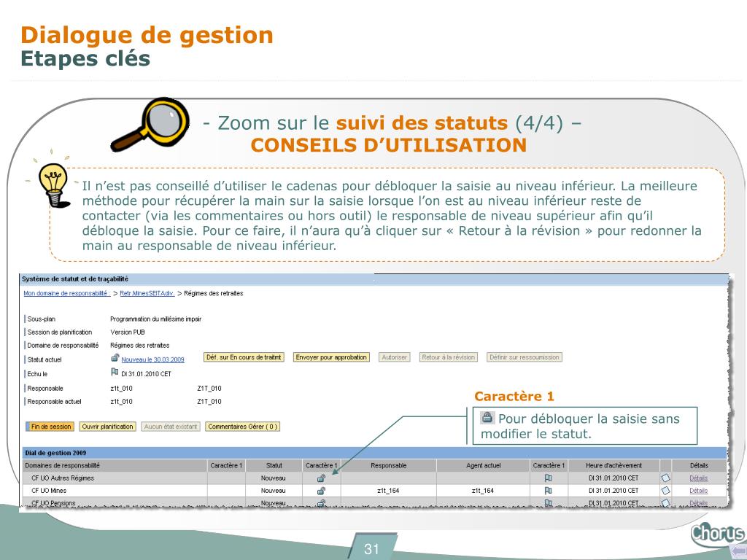Click the Déf. sur En cours de traitmt button
Image resolution: width=747 pixels, height=560 pixels.
244,357
